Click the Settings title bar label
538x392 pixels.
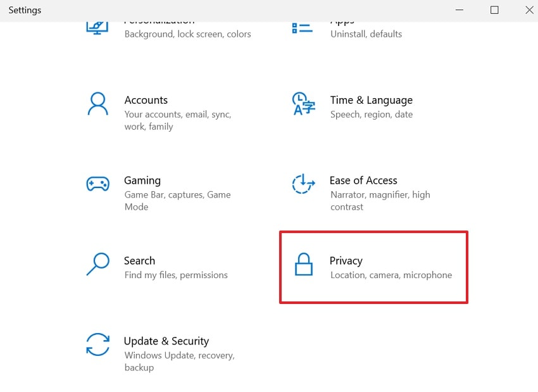point(25,10)
